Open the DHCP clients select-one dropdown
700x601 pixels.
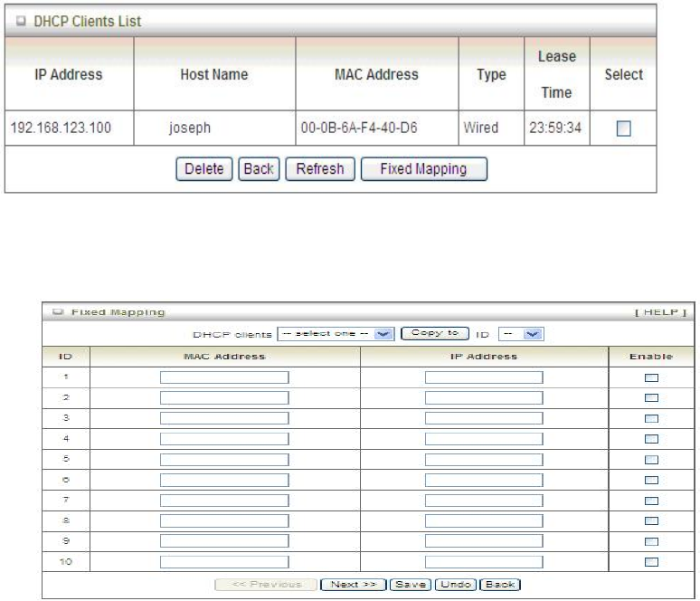click(336, 334)
